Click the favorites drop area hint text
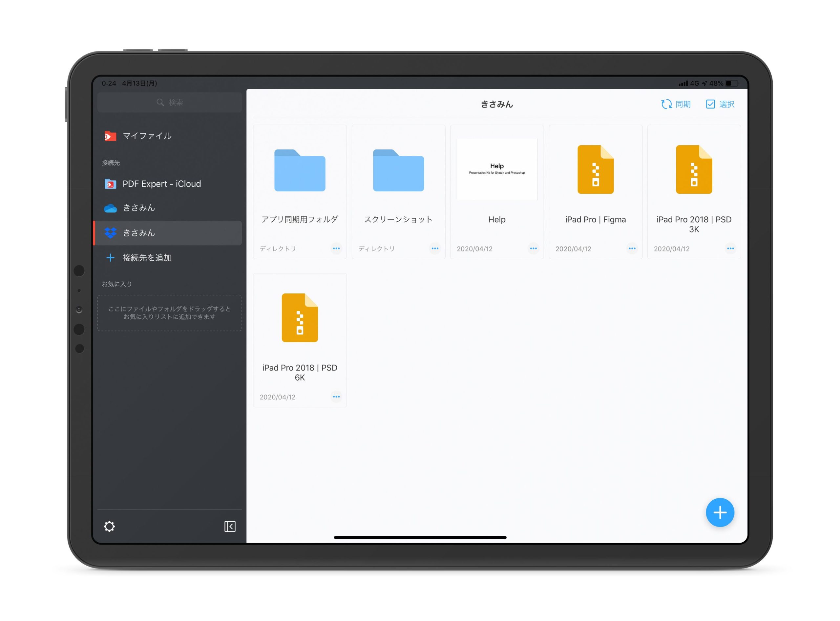The image size is (840, 621). pos(170,313)
